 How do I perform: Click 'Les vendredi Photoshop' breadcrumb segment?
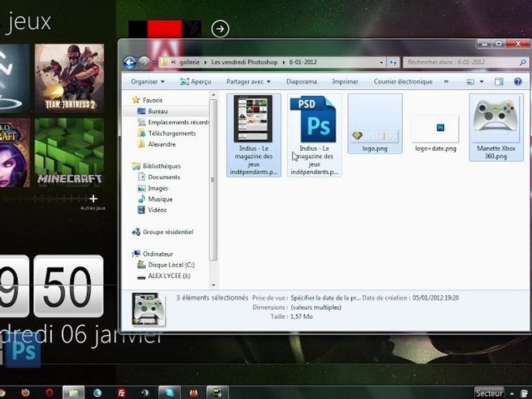click(x=244, y=62)
